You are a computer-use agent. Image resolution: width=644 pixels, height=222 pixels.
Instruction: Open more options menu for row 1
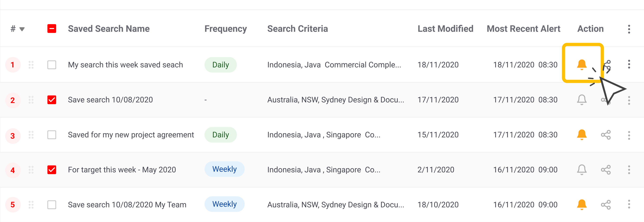[x=629, y=65]
